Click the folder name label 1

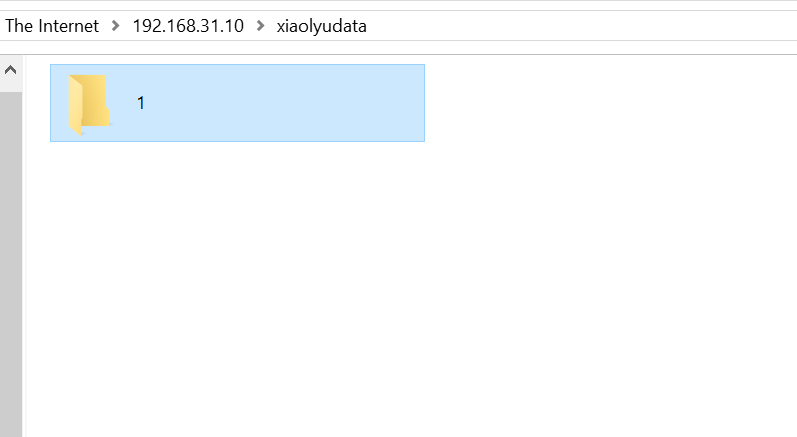coord(141,103)
